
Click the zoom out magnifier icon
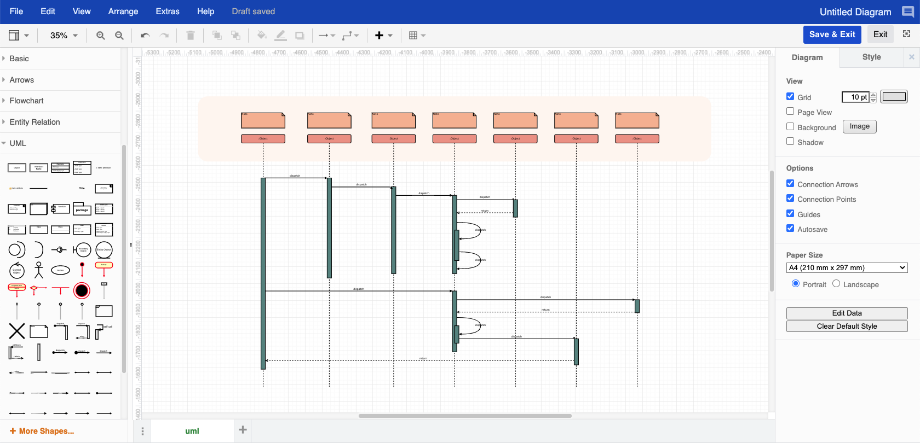pyautogui.click(x=119, y=35)
